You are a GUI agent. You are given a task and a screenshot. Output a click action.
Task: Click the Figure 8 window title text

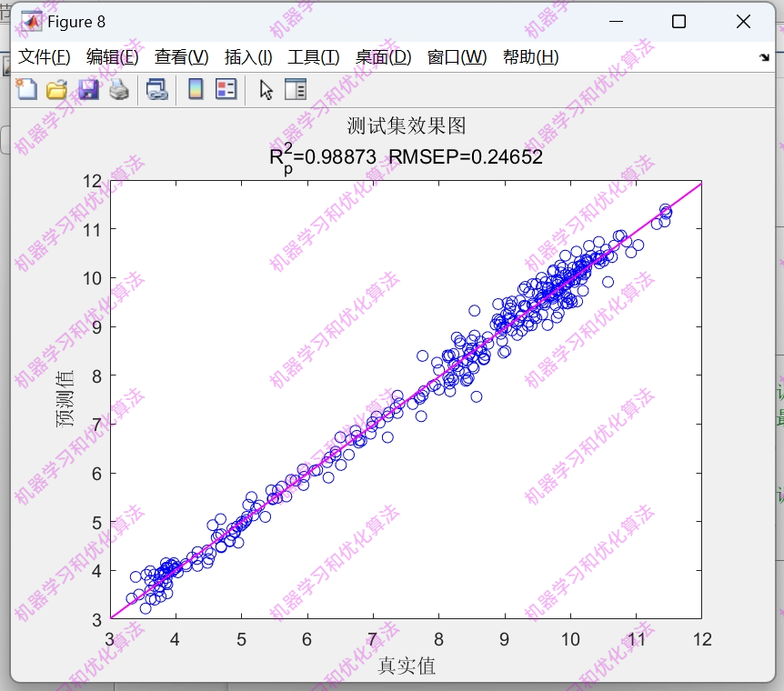click(76, 22)
